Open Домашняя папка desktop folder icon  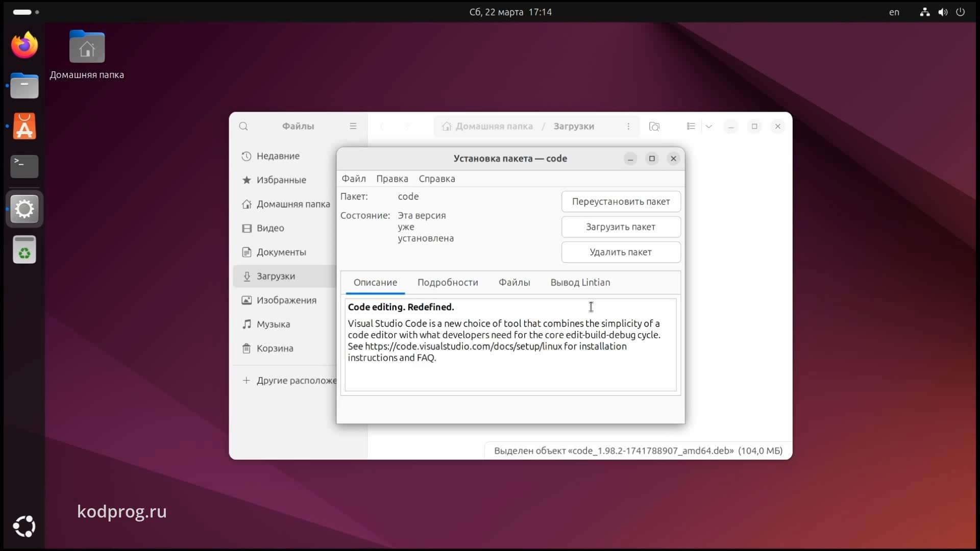coord(87,55)
